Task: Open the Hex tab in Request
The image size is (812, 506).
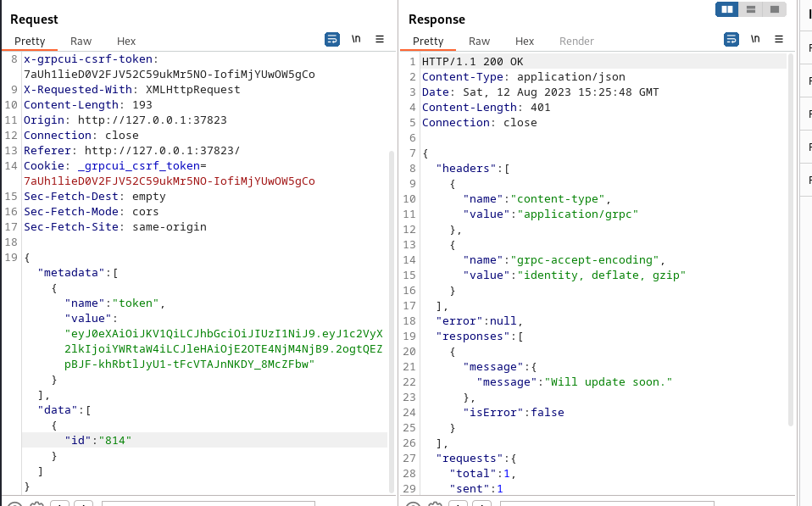Action: [125, 41]
